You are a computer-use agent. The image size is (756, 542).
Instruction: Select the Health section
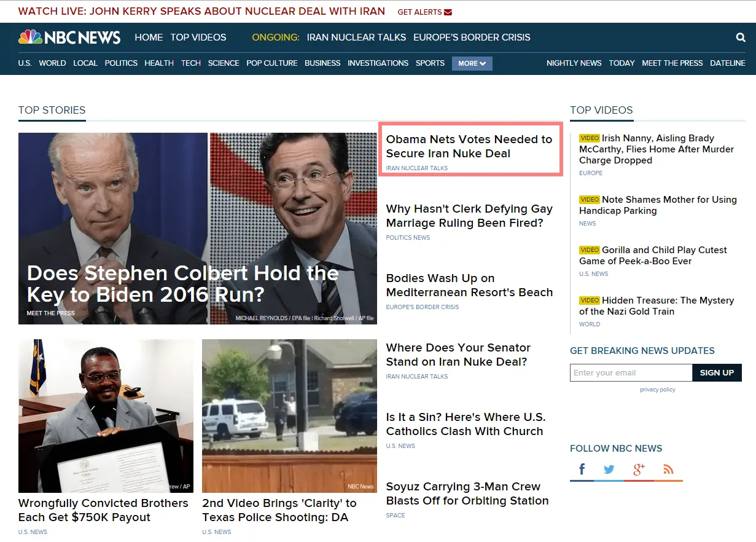pyautogui.click(x=159, y=63)
